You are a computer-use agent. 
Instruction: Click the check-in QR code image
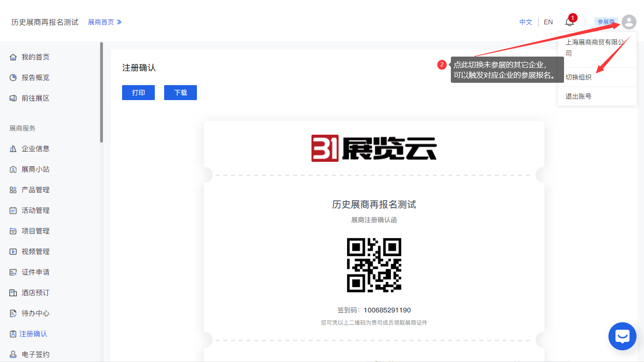(x=374, y=265)
